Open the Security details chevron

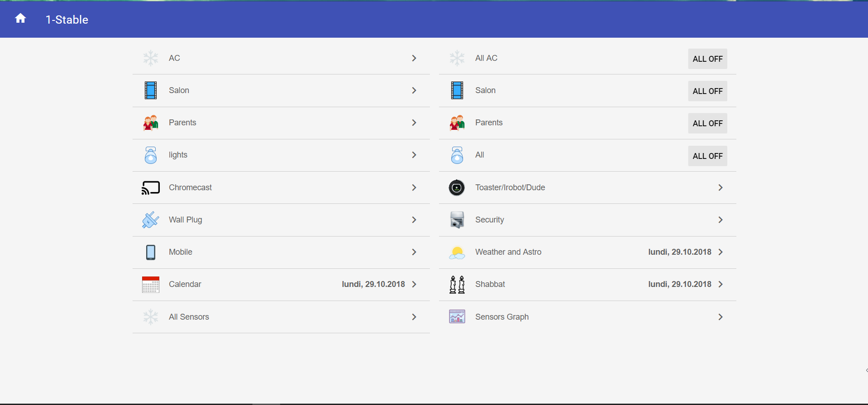[x=720, y=219]
